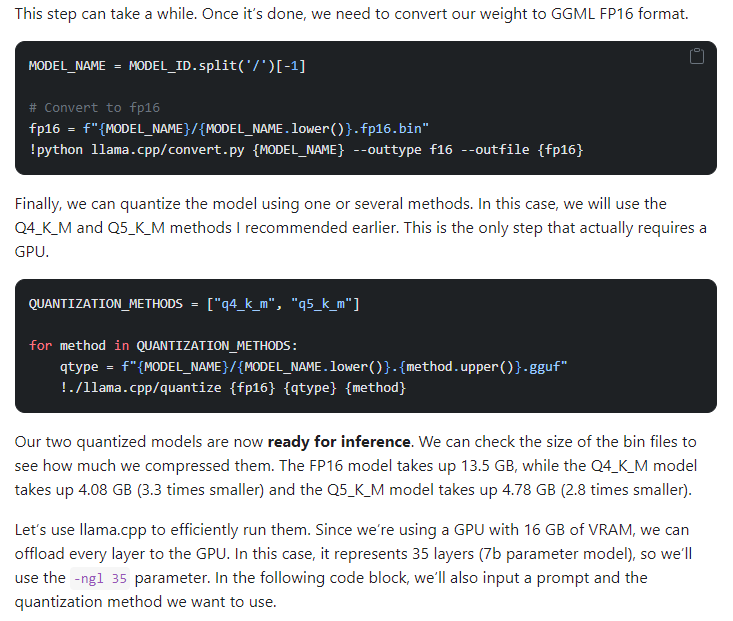Click the "# Convert to fp16" comment line
This screenshot has width=733, height=621.
[94, 107]
